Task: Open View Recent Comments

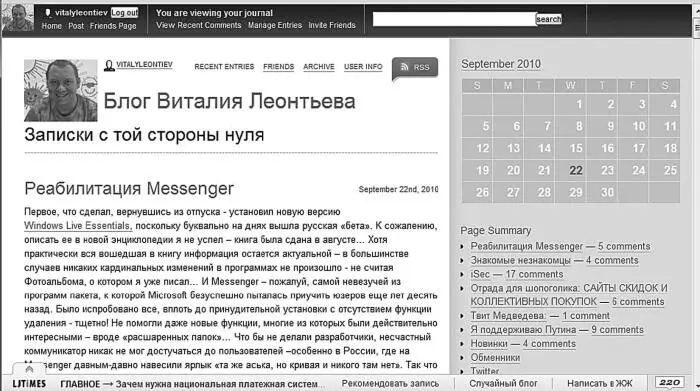Action: [x=199, y=25]
